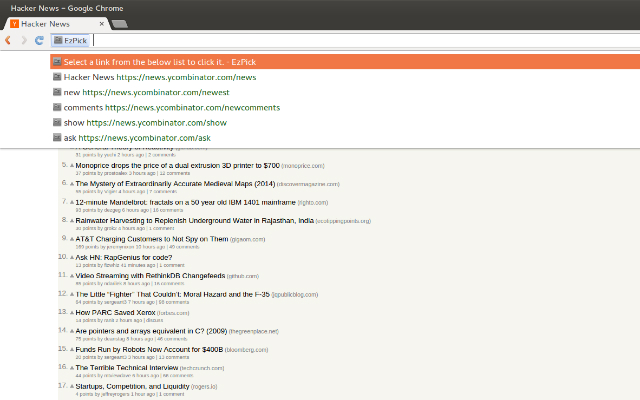Open Rainwater Harvesting in Rajasthan article
Screen dimensions: 640x400
click(x=195, y=220)
